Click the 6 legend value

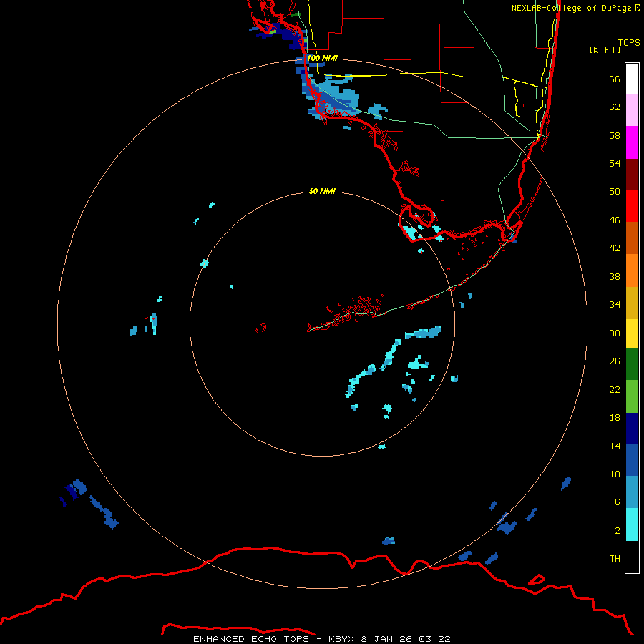(618, 502)
